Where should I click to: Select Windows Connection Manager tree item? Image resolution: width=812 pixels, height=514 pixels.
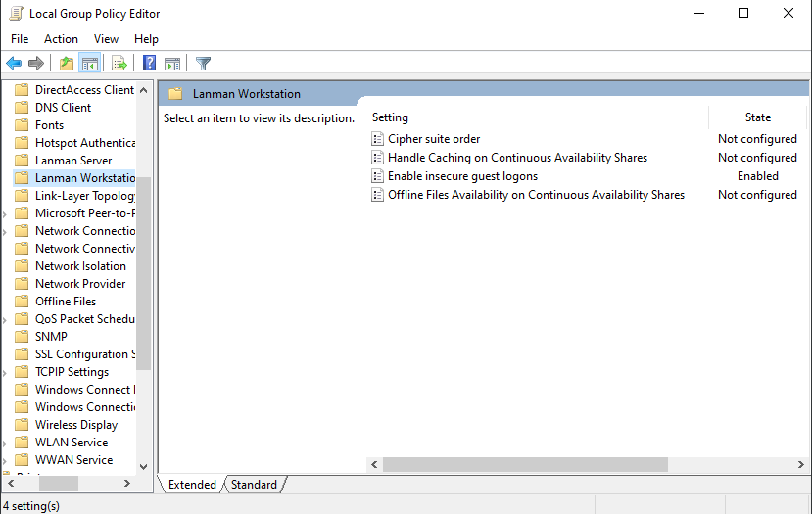click(x=85, y=407)
